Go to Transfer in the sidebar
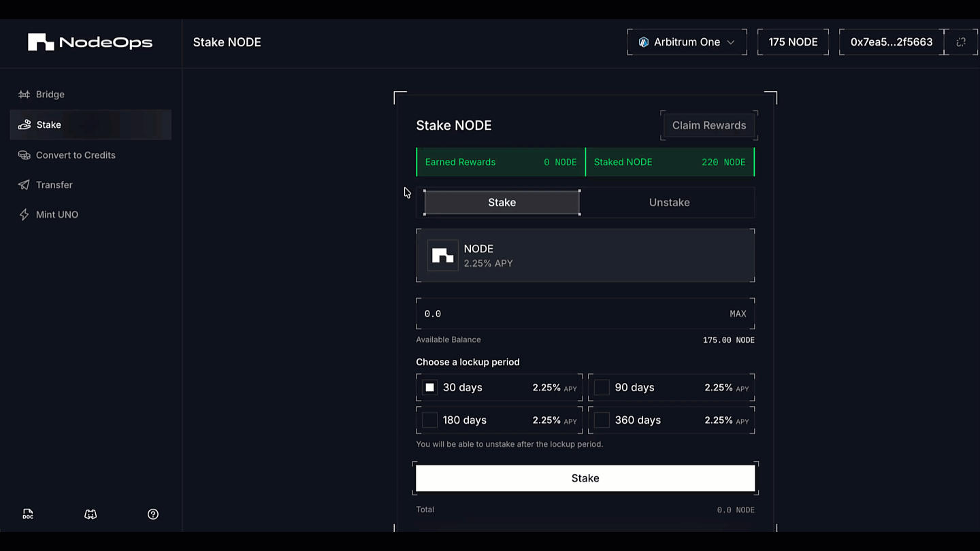The image size is (980, 551). coord(91,185)
